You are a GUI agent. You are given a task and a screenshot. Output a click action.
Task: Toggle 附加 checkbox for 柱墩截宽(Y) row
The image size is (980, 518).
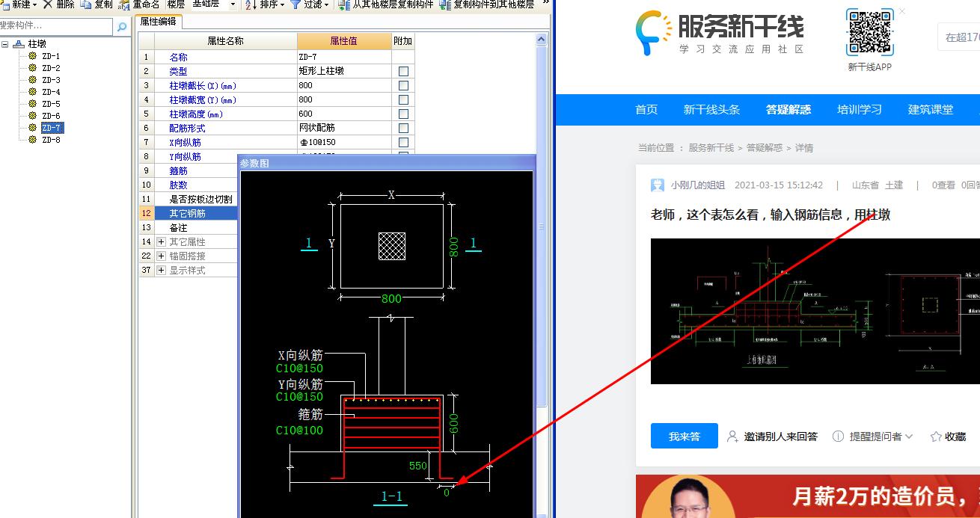pyautogui.click(x=403, y=99)
